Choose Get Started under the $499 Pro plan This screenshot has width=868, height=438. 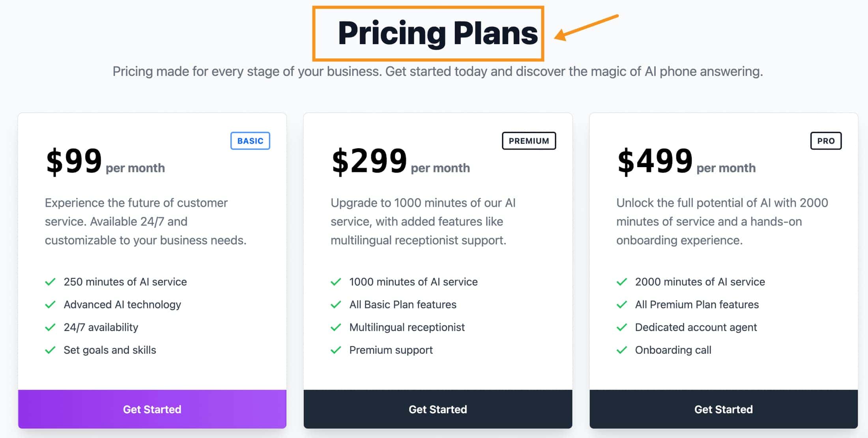pos(724,409)
